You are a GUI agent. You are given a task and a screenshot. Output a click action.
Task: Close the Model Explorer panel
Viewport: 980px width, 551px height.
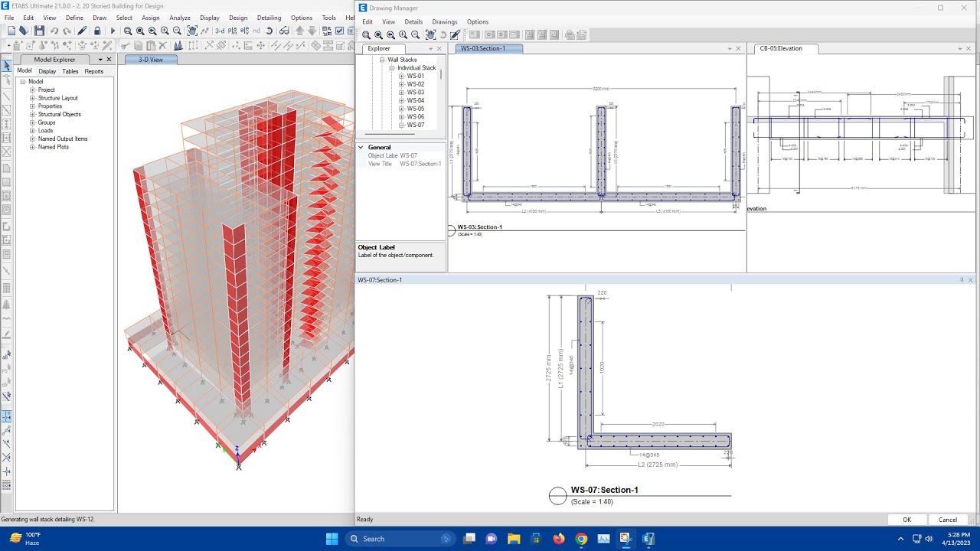(109, 60)
